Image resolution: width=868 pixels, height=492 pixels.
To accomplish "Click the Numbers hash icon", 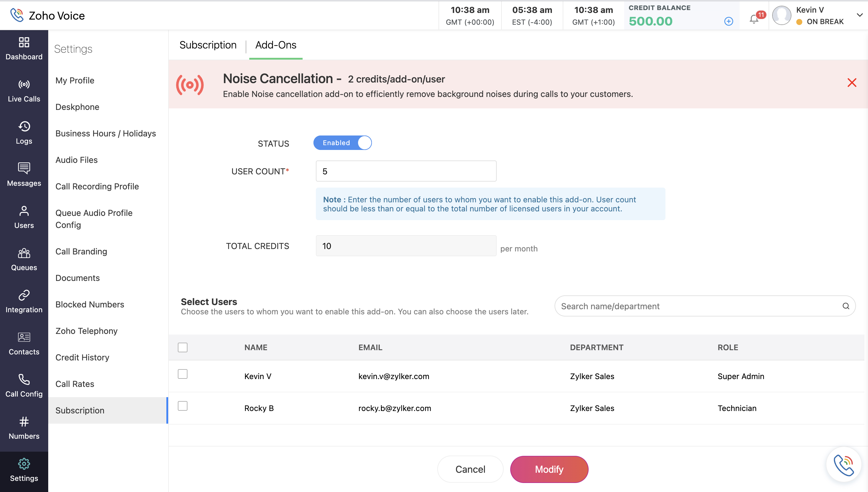I will [24, 421].
